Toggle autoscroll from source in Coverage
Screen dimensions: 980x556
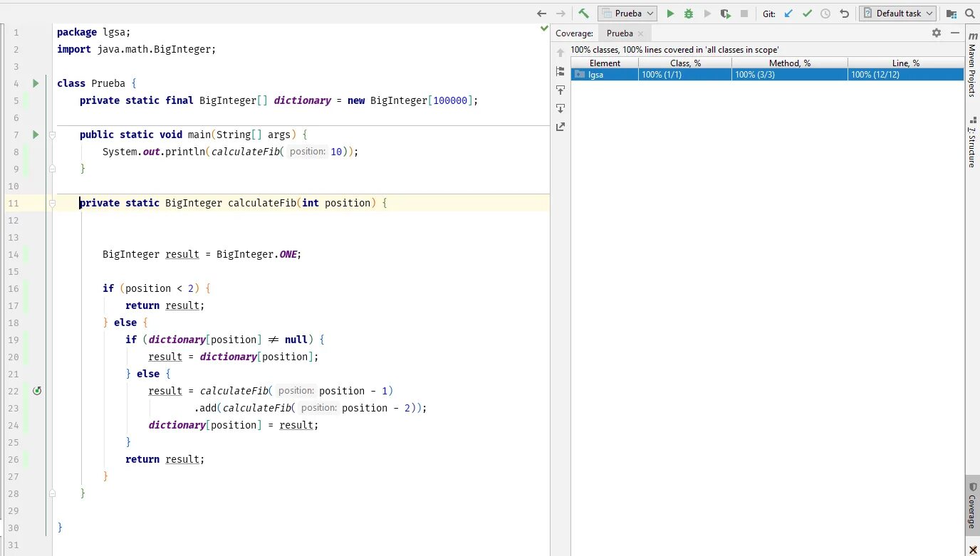point(561,108)
